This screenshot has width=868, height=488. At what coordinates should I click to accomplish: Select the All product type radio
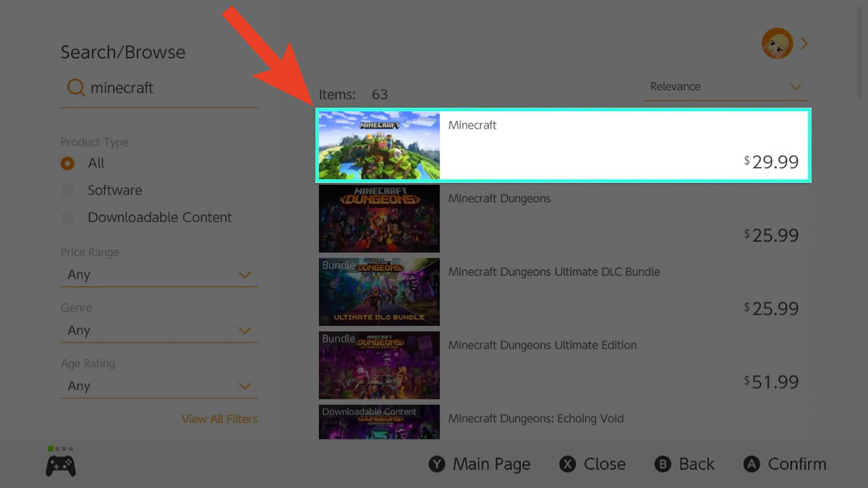(68, 163)
